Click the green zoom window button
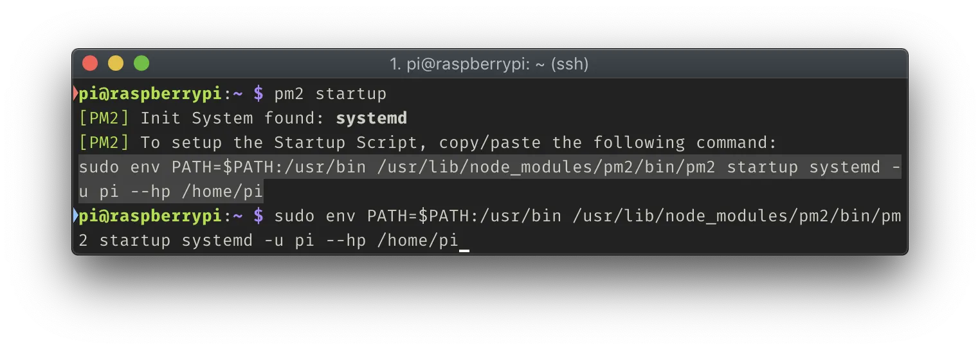The width and height of the screenshot is (980, 350). click(141, 64)
